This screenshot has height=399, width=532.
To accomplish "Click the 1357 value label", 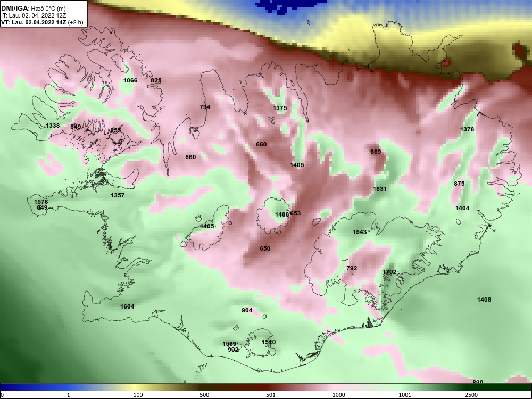I will point(118,195).
